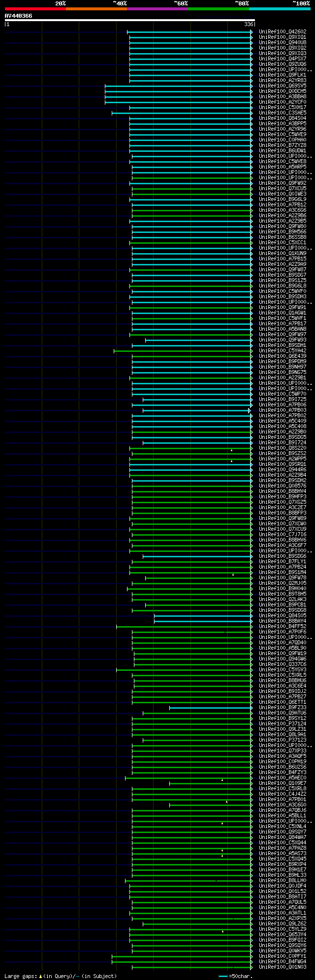315x980 pixels.
Task: Click hit label UniRef100_Q7XGZ5
Action: pos(283,502)
